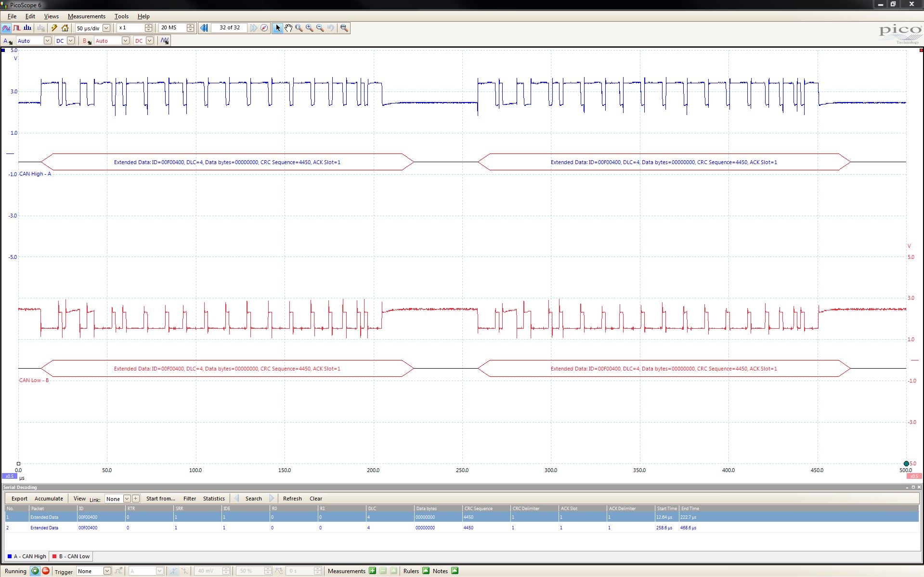The height and width of the screenshot is (577, 924).
Task: Open timebase 50 µs/div dropdown
Action: pyautogui.click(x=106, y=28)
